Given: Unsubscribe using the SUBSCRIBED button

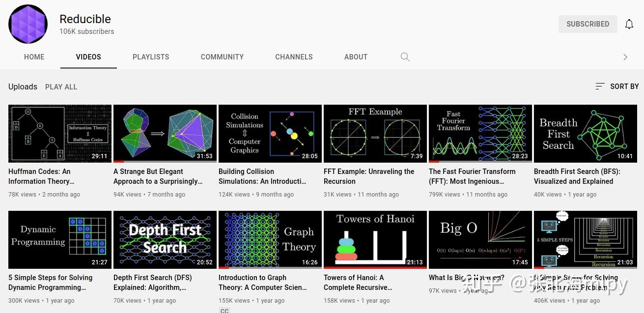Looking at the screenshot, I should pos(588,24).
